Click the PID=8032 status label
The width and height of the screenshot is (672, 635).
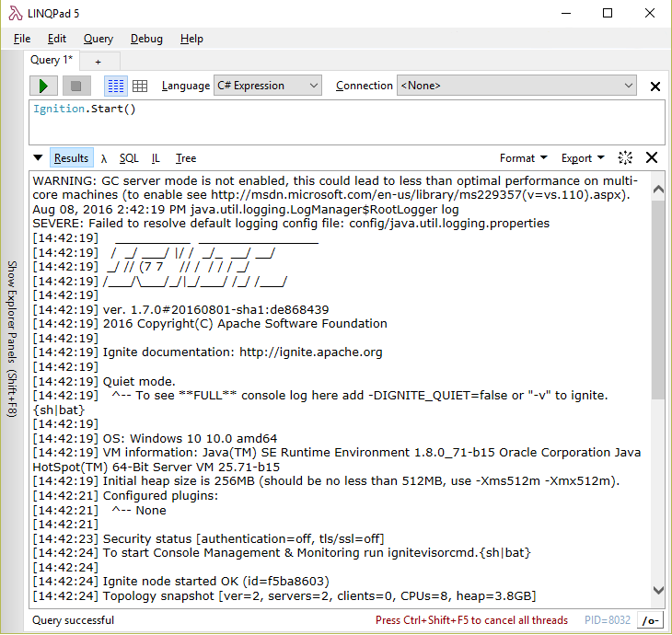[x=608, y=620]
